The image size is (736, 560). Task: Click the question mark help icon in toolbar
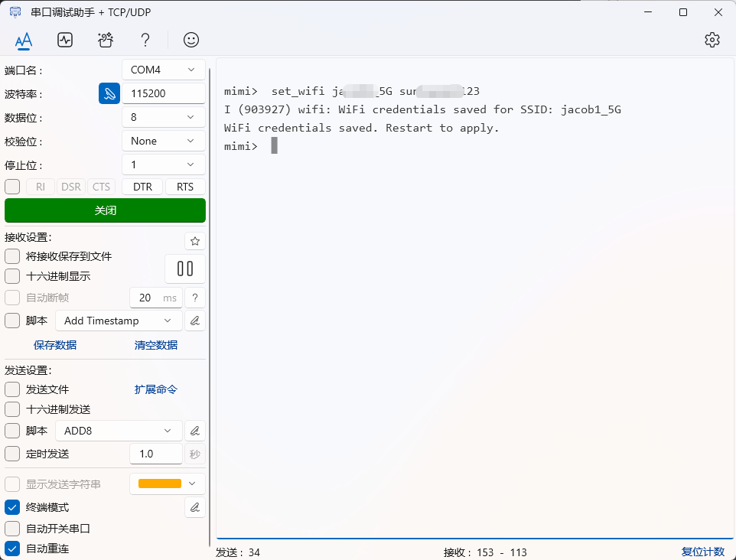click(145, 40)
